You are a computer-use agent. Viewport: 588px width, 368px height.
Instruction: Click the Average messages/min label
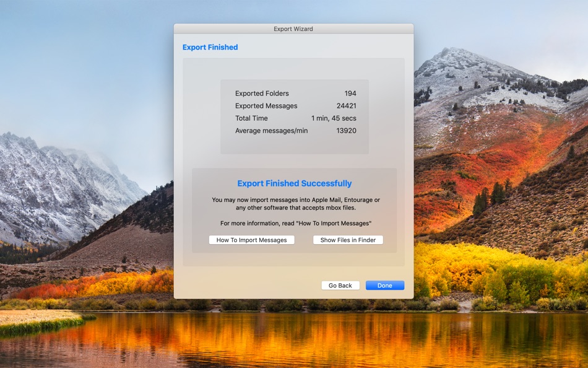coord(271,131)
